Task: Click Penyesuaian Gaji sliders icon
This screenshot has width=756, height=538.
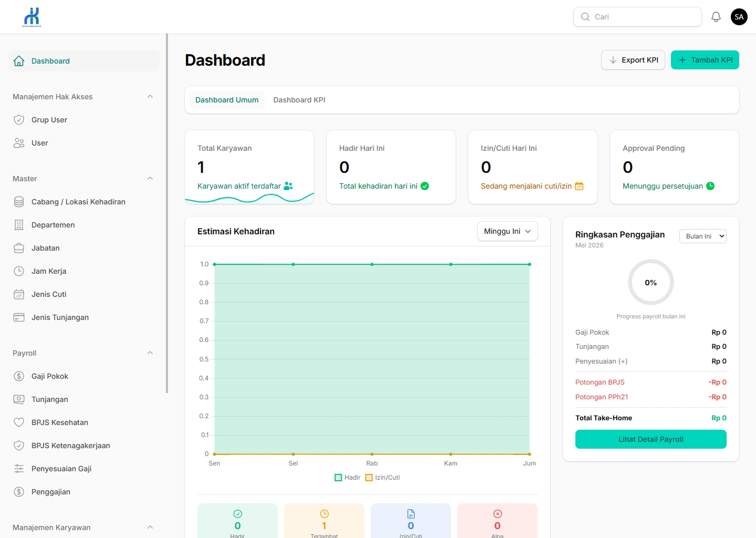Action: pyautogui.click(x=19, y=469)
